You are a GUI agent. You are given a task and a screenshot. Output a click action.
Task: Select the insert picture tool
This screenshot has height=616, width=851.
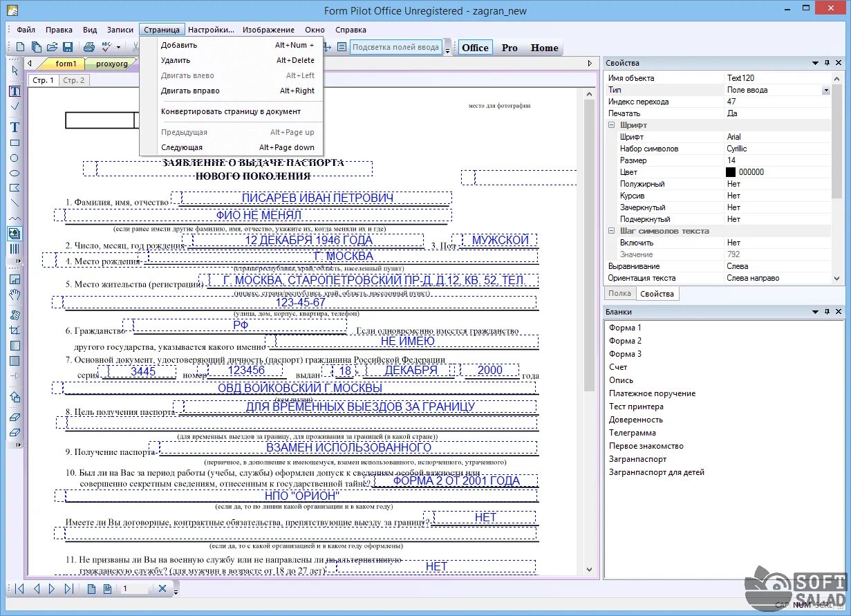click(15, 234)
